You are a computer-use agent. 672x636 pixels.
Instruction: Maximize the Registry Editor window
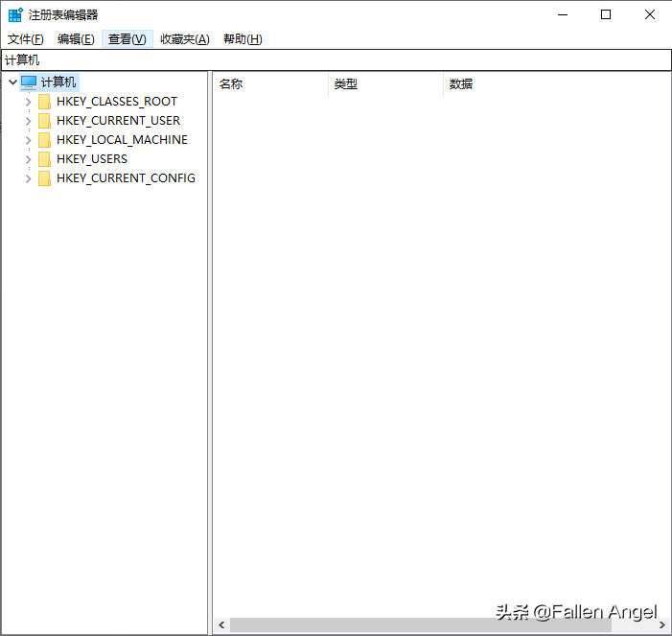pos(606,15)
